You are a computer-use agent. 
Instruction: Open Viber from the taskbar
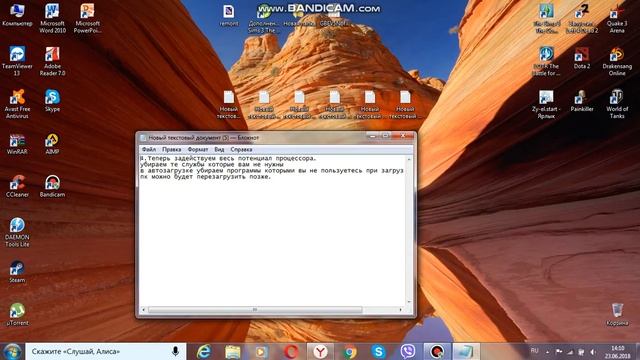[x=408, y=351]
